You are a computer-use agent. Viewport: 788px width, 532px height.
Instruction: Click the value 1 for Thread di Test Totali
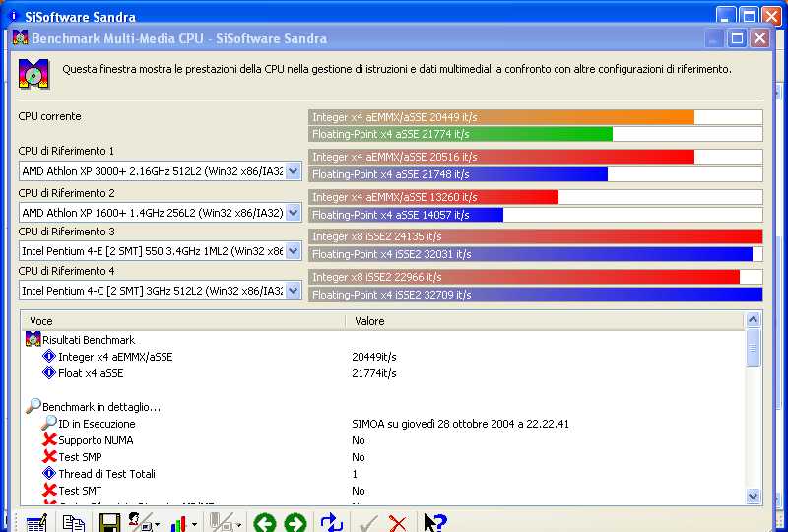[355, 474]
